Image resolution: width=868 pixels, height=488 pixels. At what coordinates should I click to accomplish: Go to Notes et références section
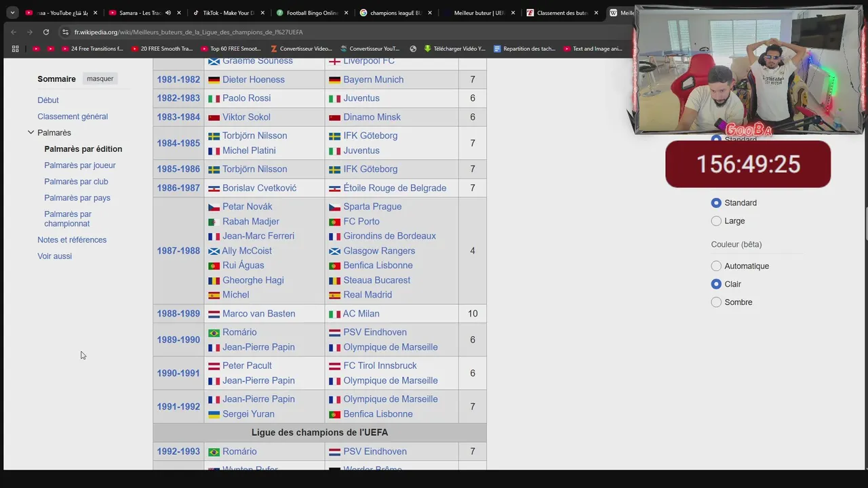pyautogui.click(x=72, y=240)
